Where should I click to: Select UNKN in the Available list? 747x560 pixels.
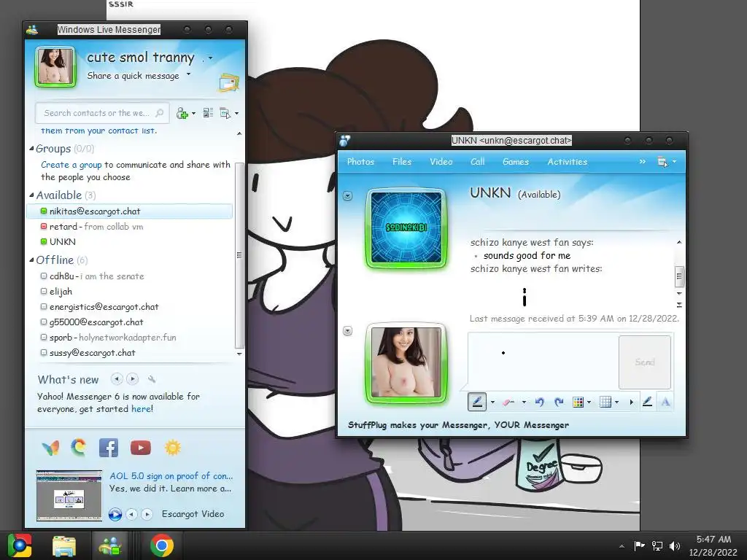(63, 242)
